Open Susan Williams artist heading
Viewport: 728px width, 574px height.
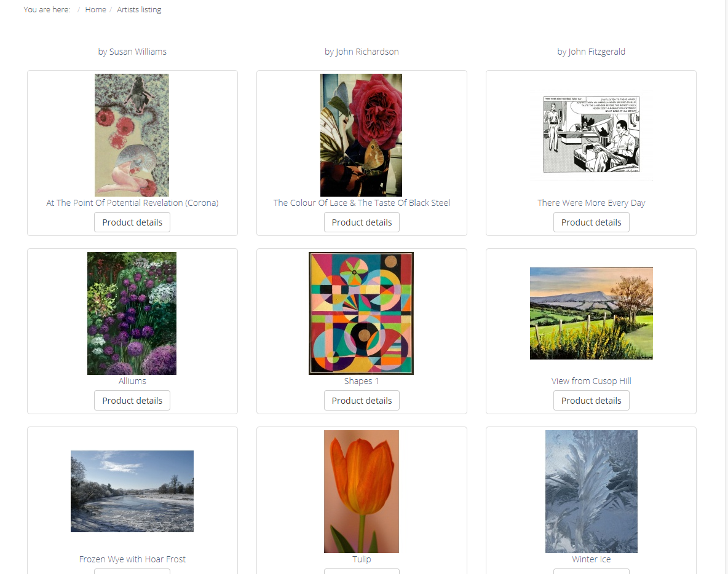tap(132, 52)
